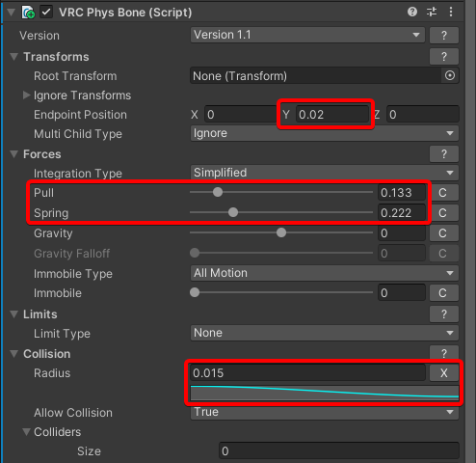Click the VRC Phys Bone script icon
Image resolution: width=476 pixels, height=463 pixels.
(28, 13)
